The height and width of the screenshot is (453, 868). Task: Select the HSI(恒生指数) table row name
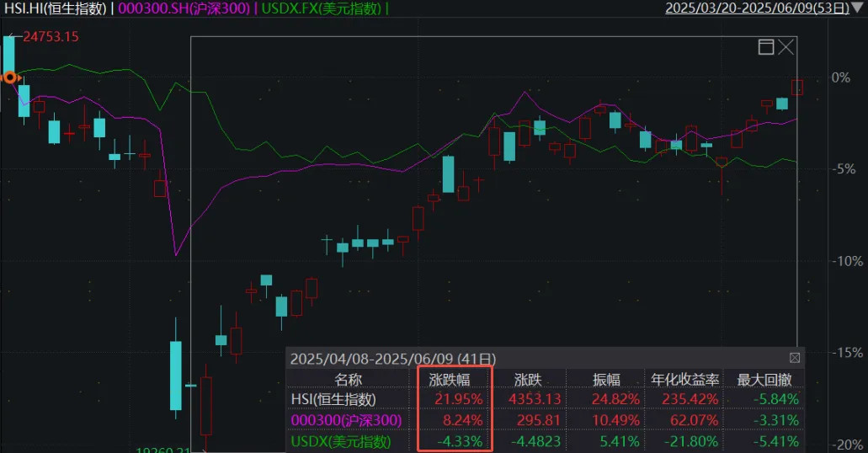[333, 399]
